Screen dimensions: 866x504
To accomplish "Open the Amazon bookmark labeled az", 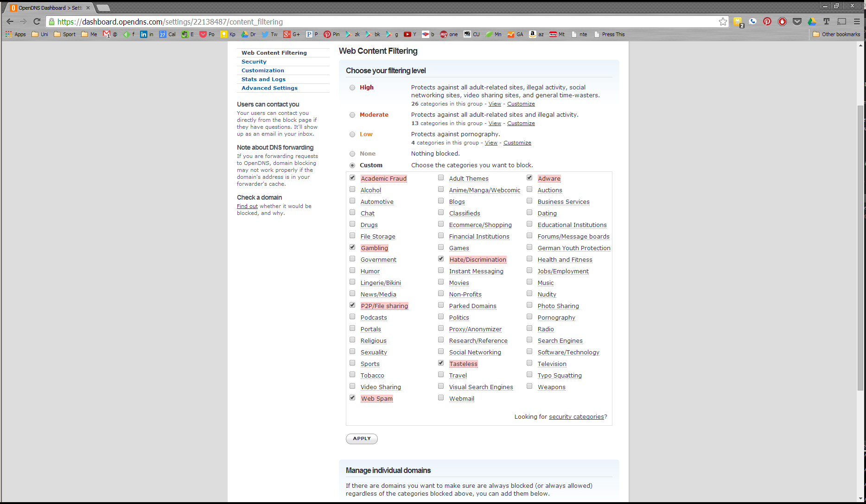I will (x=536, y=34).
